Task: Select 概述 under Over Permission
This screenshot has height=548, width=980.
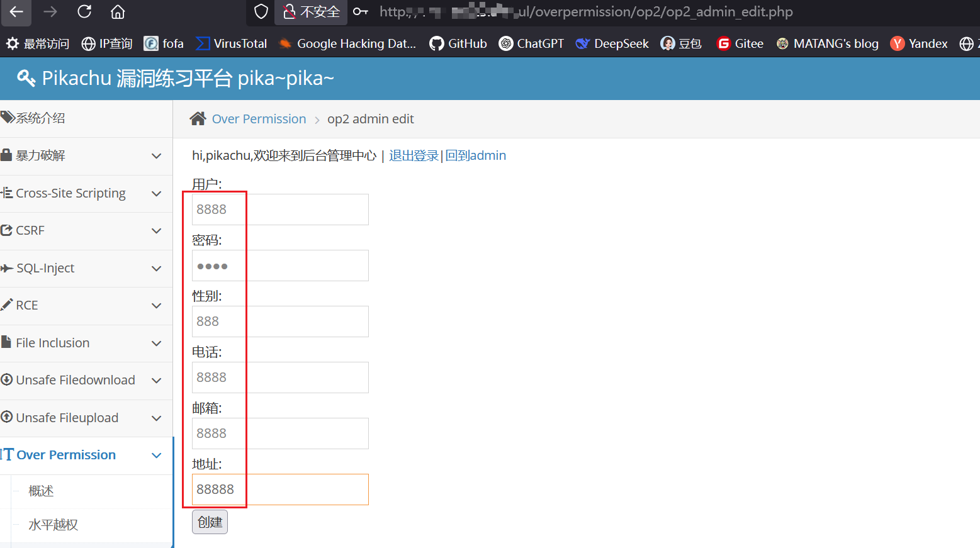Action: [42, 491]
